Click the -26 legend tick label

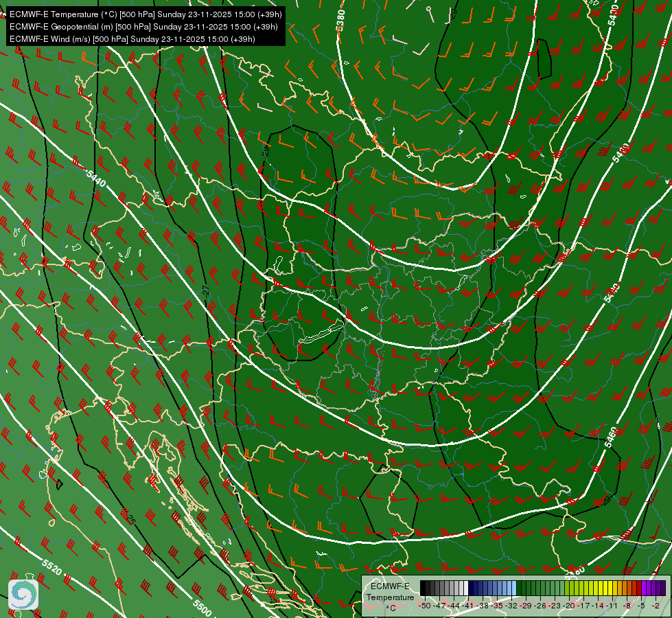click(x=541, y=606)
